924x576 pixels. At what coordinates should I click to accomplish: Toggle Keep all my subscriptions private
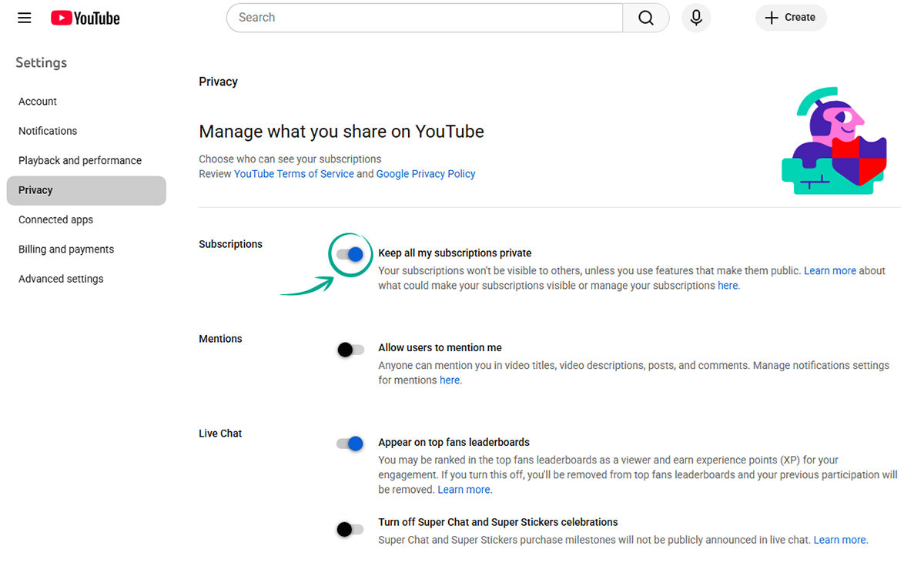pyautogui.click(x=350, y=254)
